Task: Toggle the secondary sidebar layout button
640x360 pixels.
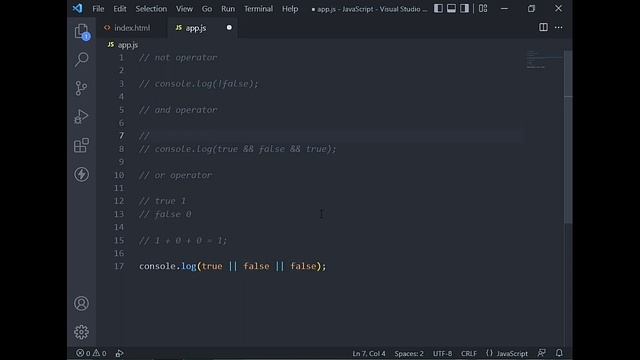Action: 464,8
